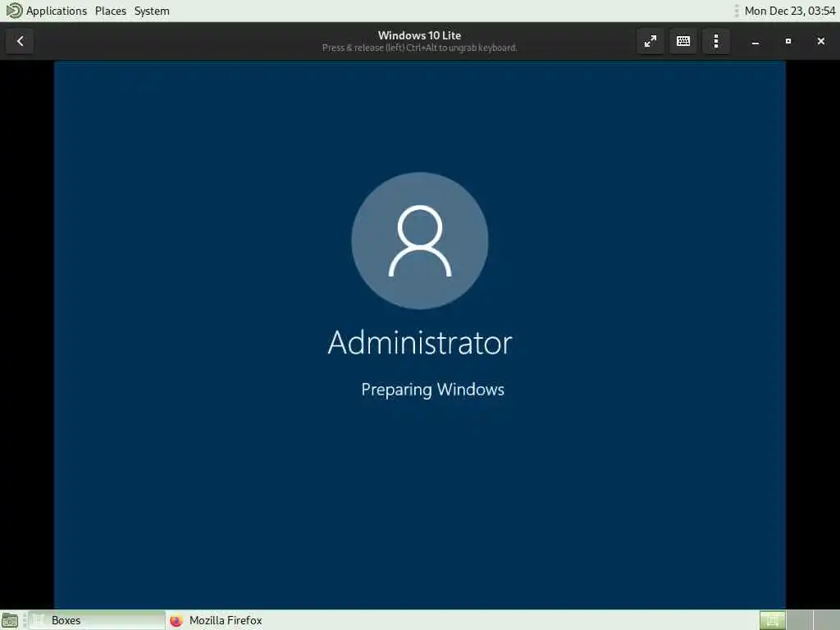840x630 pixels.
Task: Open the three-dot actions menu in Boxes
Action: click(716, 41)
